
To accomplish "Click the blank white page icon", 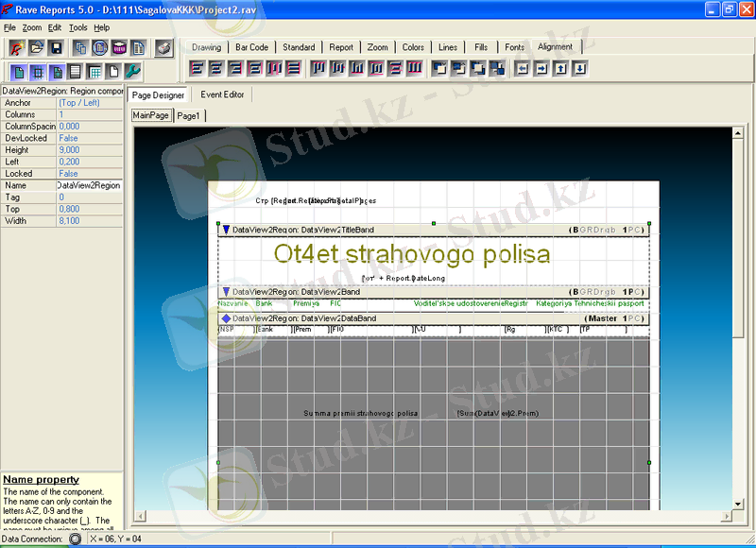I will pyautogui.click(x=112, y=73).
